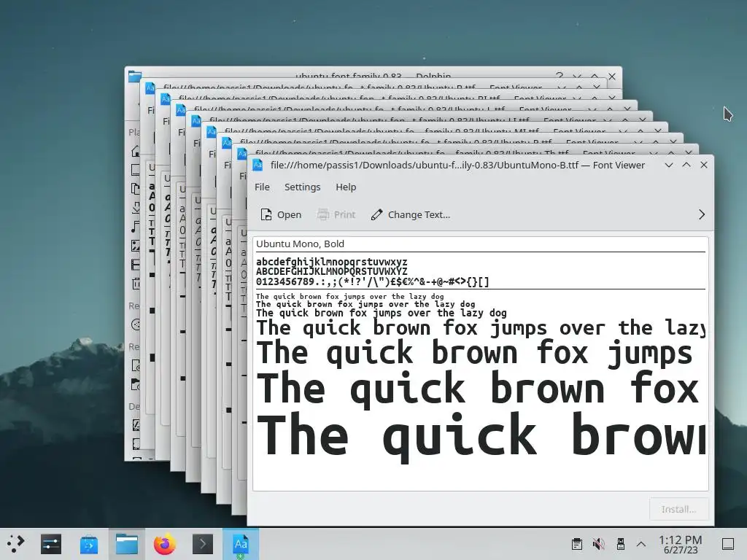Click the Install... button

[x=678, y=510]
